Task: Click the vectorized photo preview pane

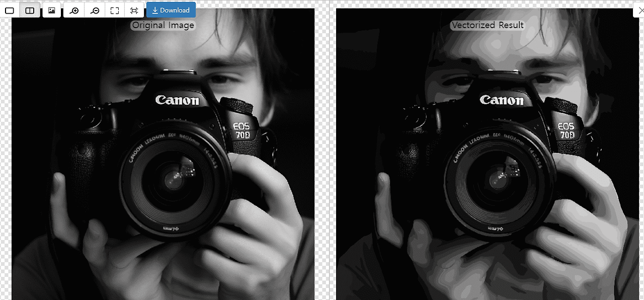Action: [488, 154]
